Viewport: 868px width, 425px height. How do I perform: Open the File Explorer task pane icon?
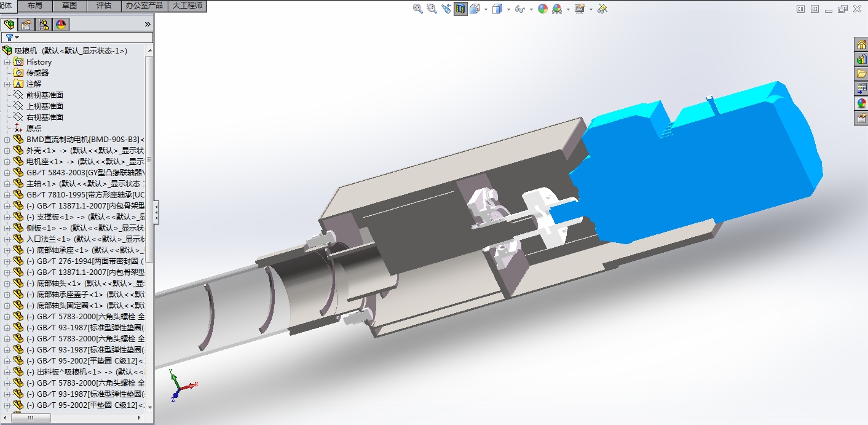point(861,74)
